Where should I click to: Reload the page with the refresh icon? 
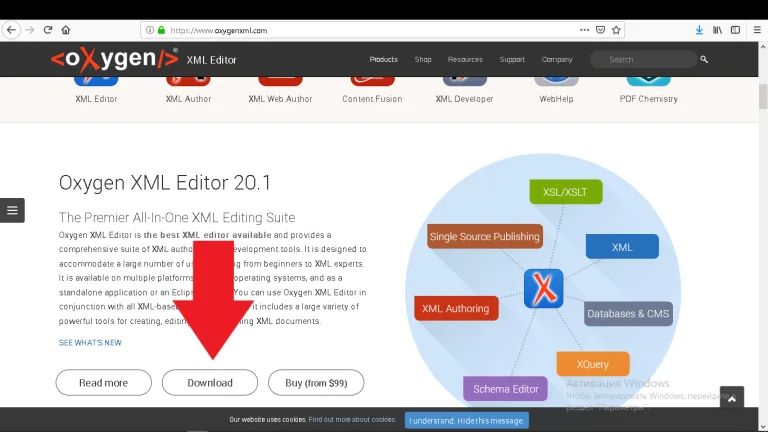pyautogui.click(x=48, y=30)
